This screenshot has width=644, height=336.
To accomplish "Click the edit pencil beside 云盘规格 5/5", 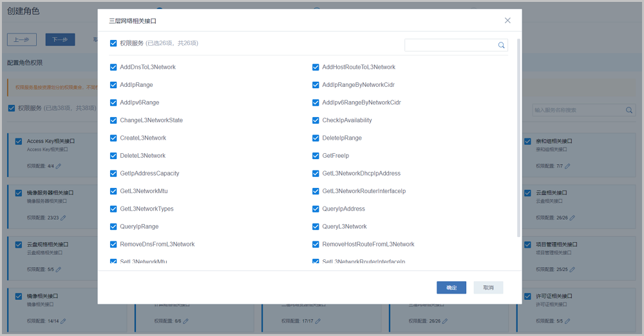I will click(x=59, y=270).
